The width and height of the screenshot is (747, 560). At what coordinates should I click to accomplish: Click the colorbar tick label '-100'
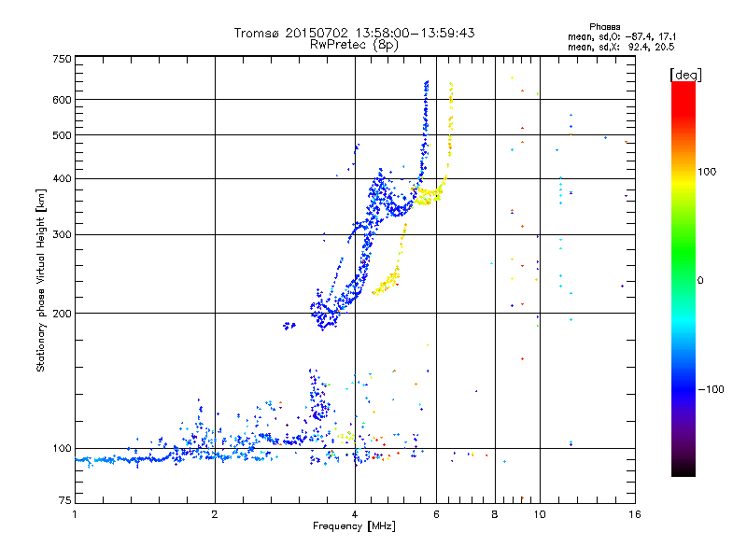coord(711,389)
